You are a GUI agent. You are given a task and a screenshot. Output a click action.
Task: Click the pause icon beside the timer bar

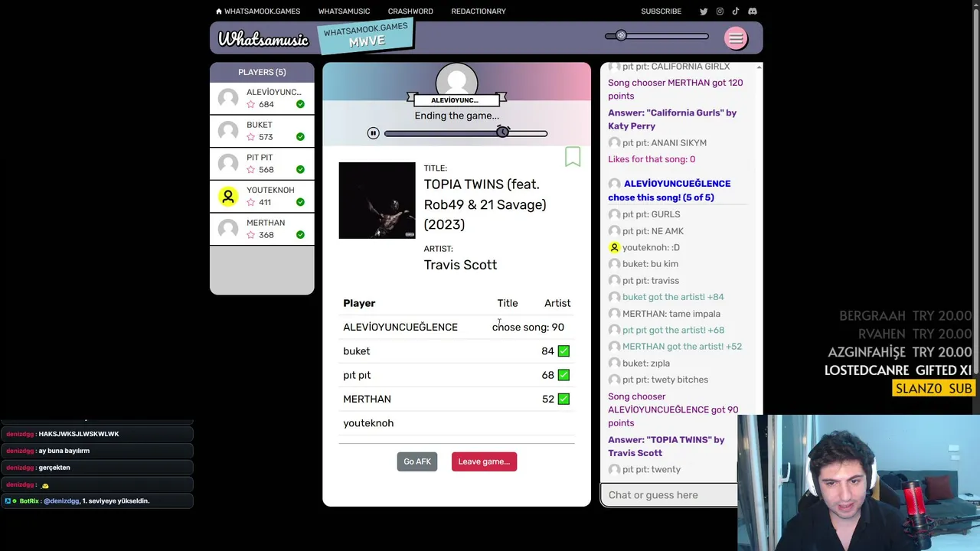(x=373, y=133)
